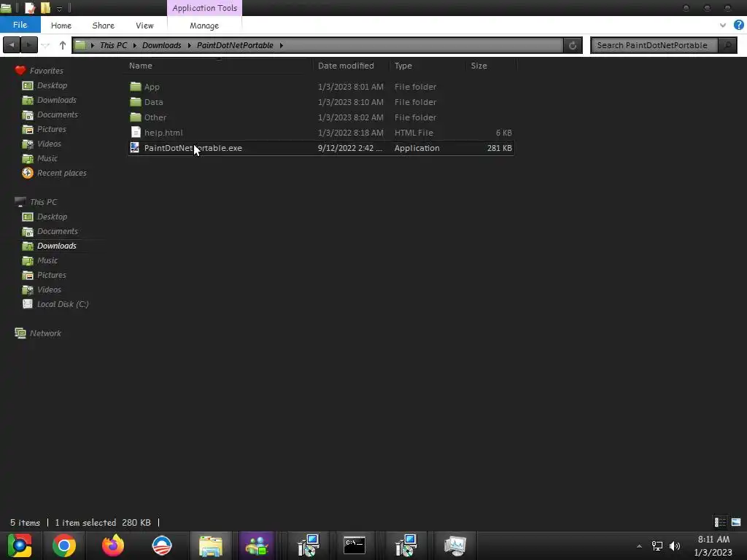The width and height of the screenshot is (747, 560).
Task: Open Favorites in the navigation pane
Action: point(39,71)
